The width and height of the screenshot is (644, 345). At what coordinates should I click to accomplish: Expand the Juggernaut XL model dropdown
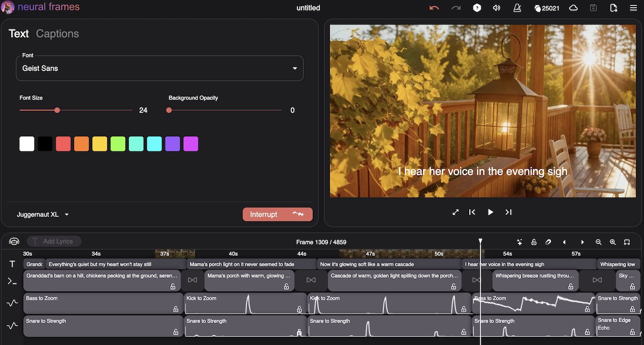pos(43,214)
